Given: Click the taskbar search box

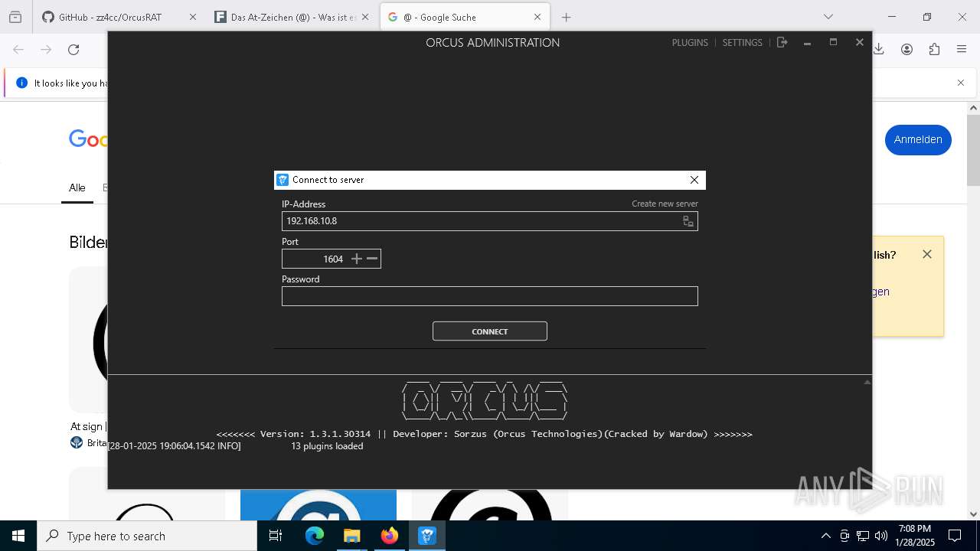Looking at the screenshot, I should [147, 536].
